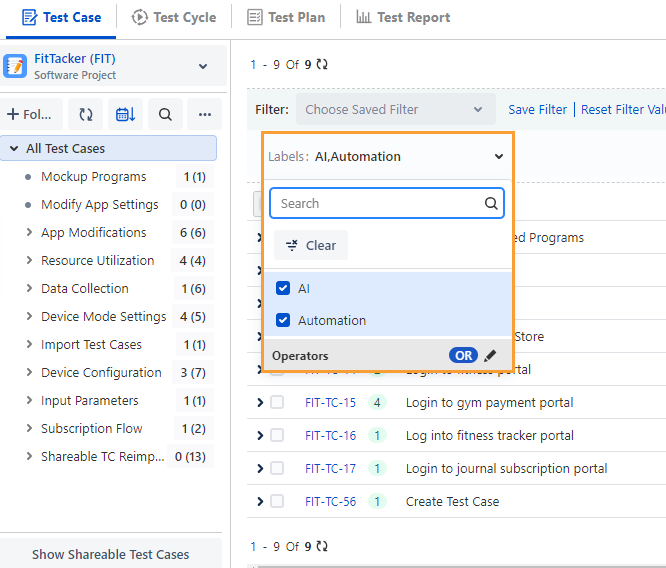Viewport: 666px width, 568px height.
Task: Refresh the top results count
Action: click(x=322, y=65)
